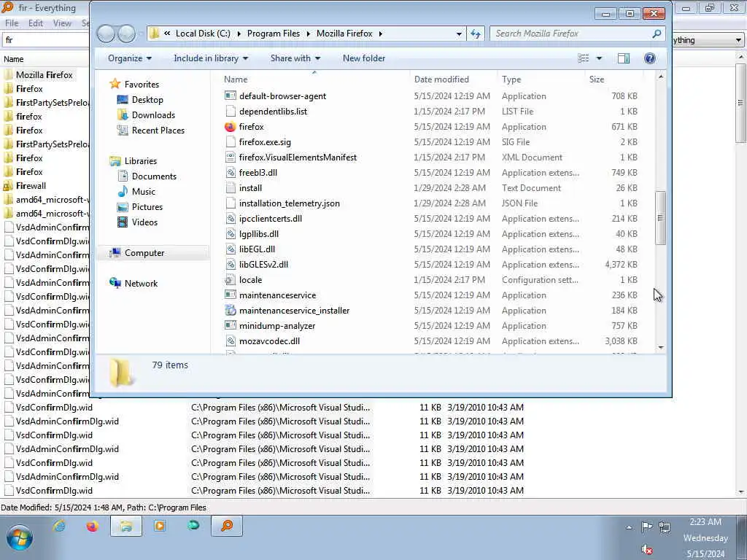The width and height of the screenshot is (747, 560).
Task: Click Windows Explorer taskbar button
Action: [x=126, y=526]
